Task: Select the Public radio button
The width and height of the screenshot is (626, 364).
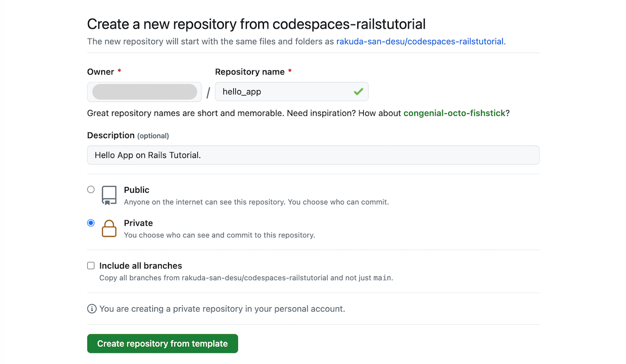Action: click(91, 190)
